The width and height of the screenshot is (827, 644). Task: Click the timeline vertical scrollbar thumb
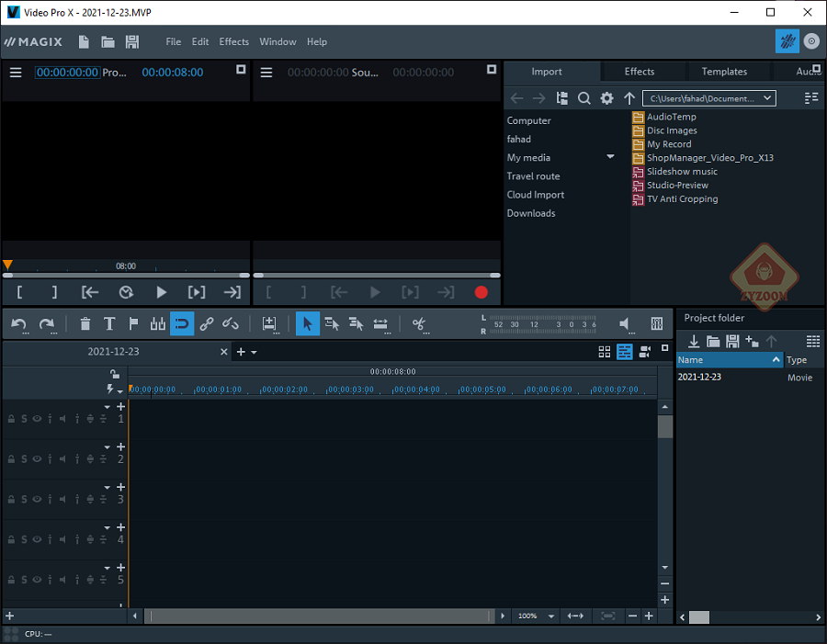click(x=665, y=426)
